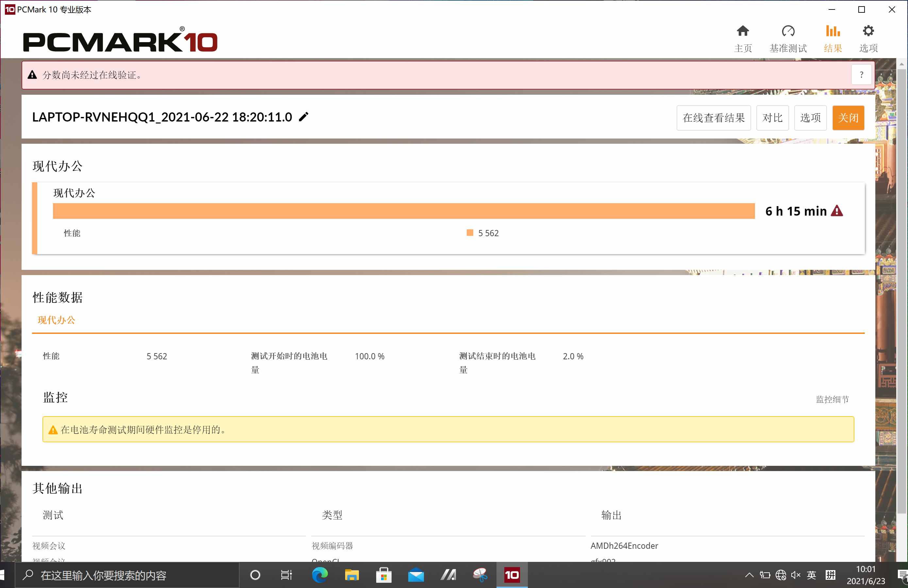Open the clock showing 10:01 2021/6/23

866,575
